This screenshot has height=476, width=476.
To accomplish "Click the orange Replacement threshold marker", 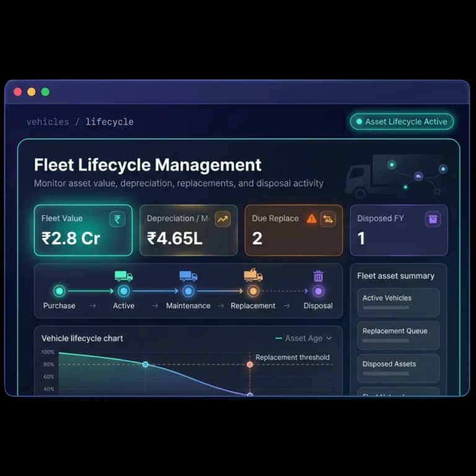I will click(250, 364).
